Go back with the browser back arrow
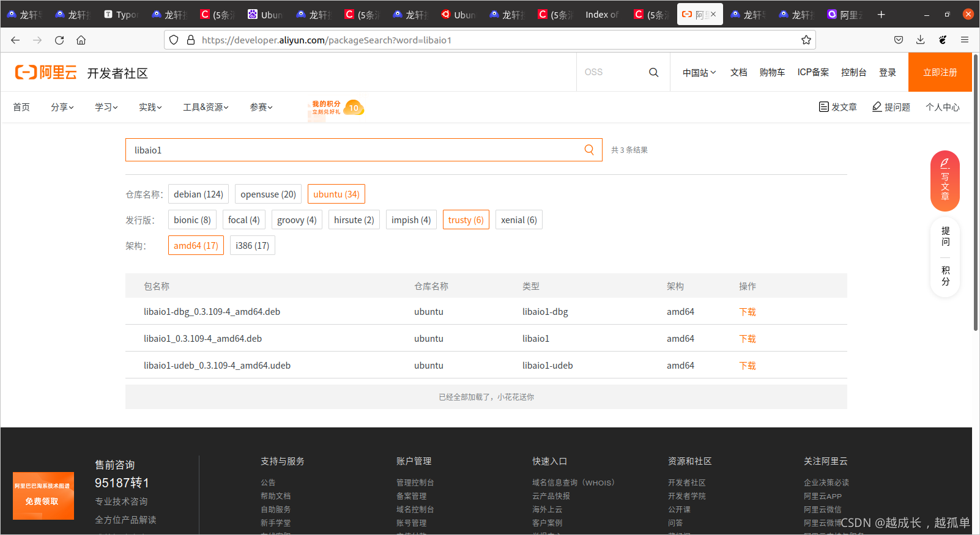Image resolution: width=980 pixels, height=535 pixels. tap(15, 40)
